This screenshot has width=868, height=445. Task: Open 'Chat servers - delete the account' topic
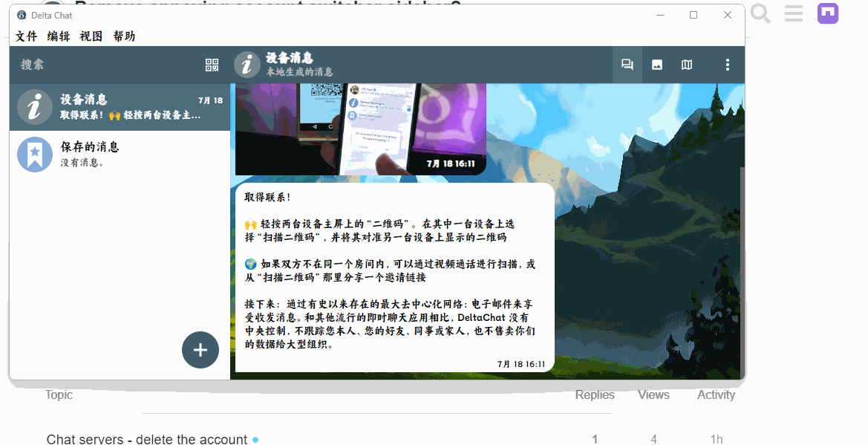[147, 440]
